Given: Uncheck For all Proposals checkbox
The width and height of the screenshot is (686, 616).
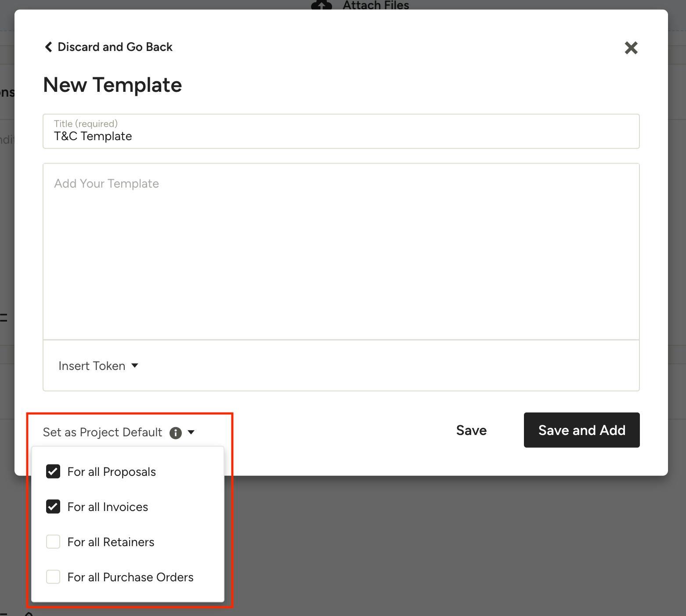Looking at the screenshot, I should click(53, 471).
